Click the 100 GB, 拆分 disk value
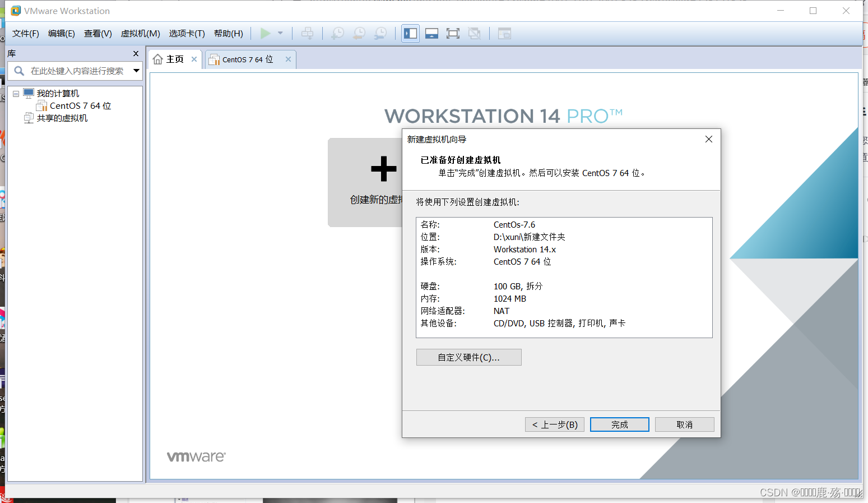The image size is (868, 503). point(518,287)
